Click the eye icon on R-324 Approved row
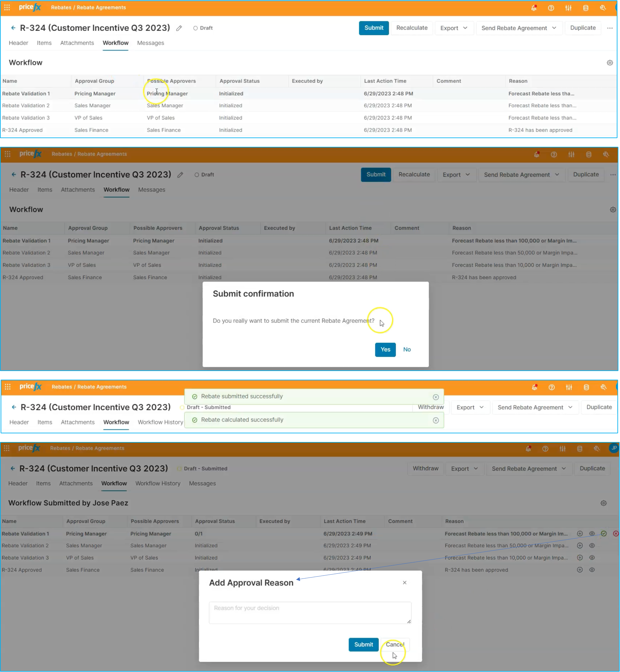Image resolution: width=620 pixels, height=672 pixels. (x=592, y=570)
